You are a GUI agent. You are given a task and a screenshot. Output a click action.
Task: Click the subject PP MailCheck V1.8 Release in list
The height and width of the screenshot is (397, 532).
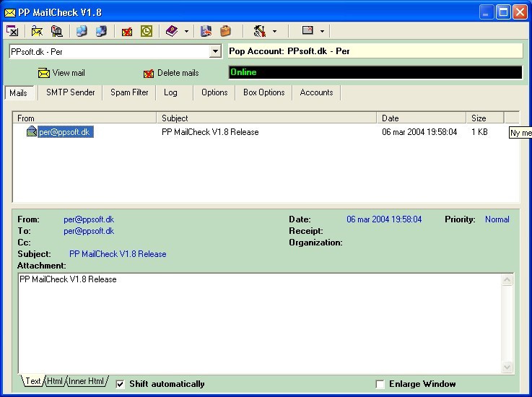coord(210,132)
